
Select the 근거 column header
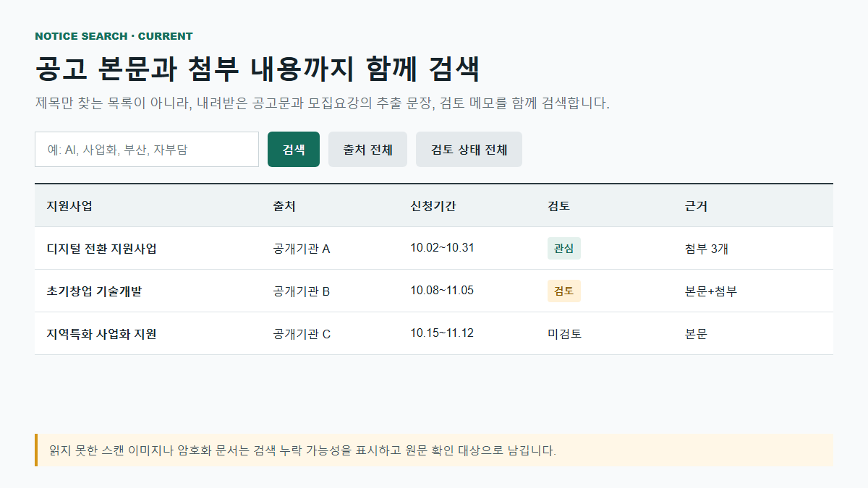696,206
